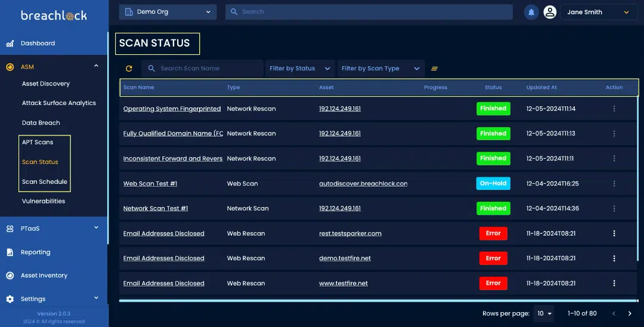Click the Asset column header

[327, 88]
